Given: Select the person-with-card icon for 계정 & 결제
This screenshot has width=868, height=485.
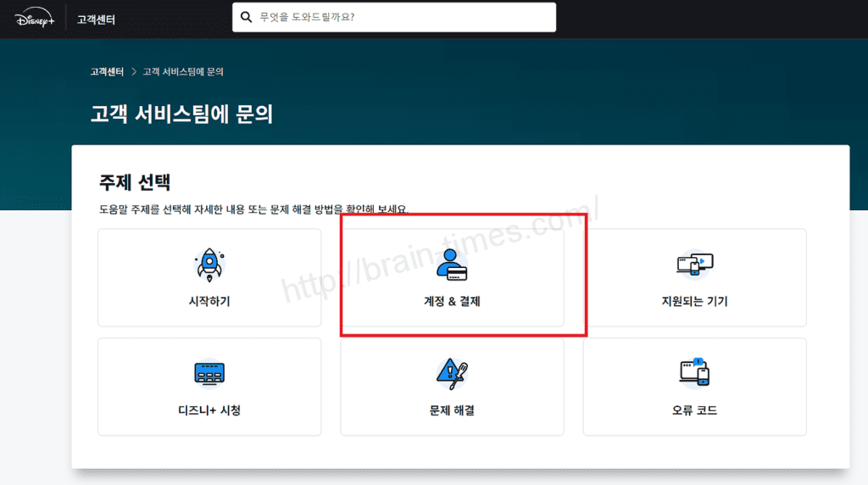Looking at the screenshot, I should (452, 265).
